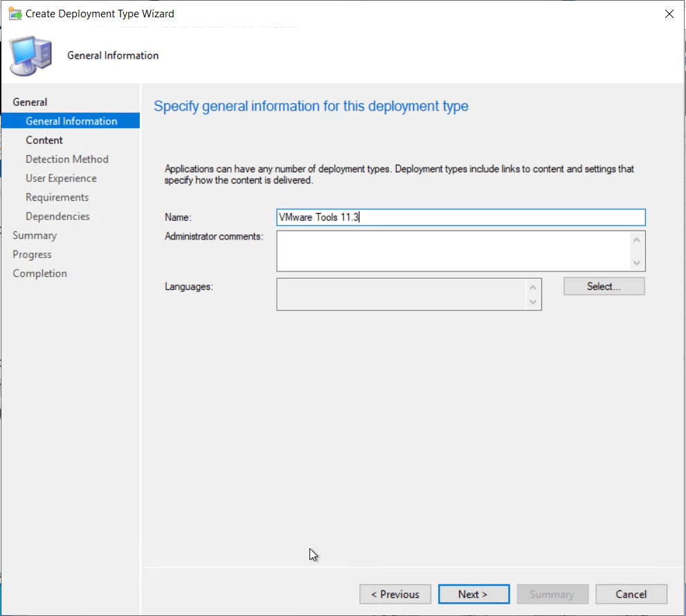Select General Information in the sidebar
The height and width of the screenshot is (616, 686).
(71, 121)
